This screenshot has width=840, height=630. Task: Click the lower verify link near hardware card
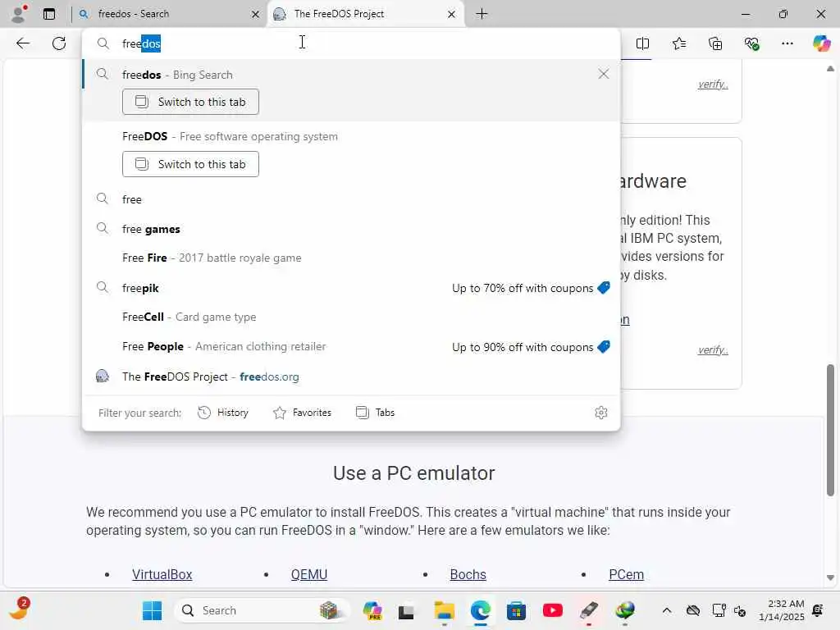tap(713, 349)
